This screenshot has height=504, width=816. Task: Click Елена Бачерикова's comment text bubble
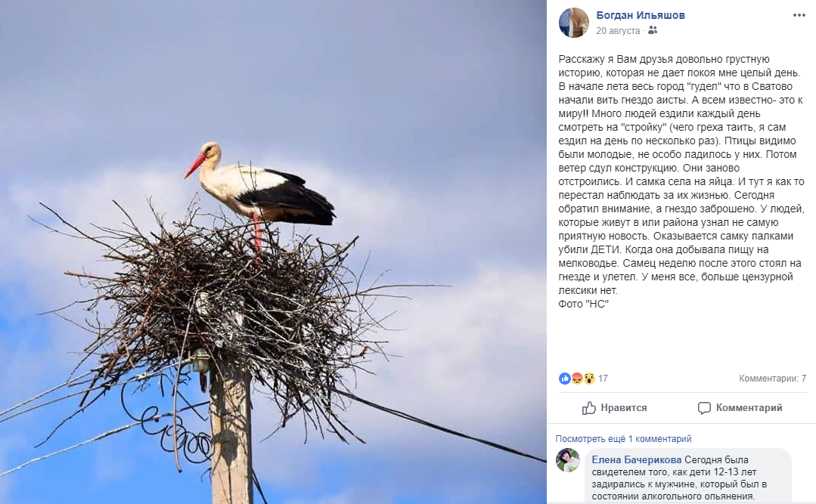(688, 476)
